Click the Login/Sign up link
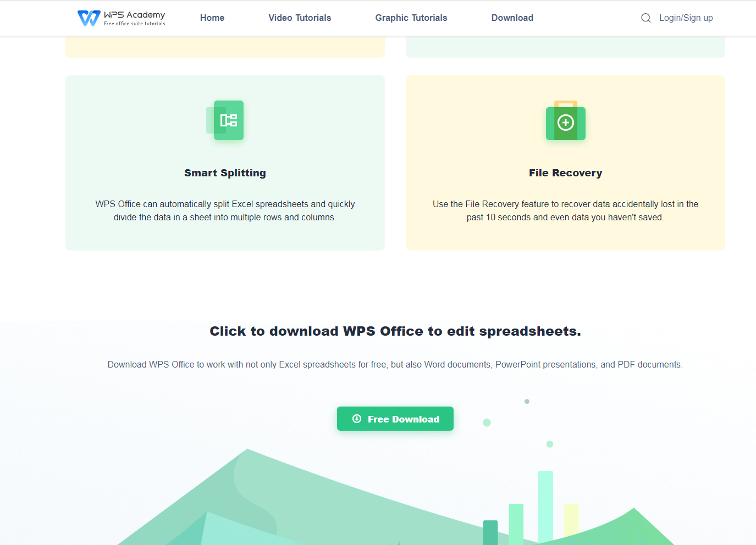 (x=686, y=18)
